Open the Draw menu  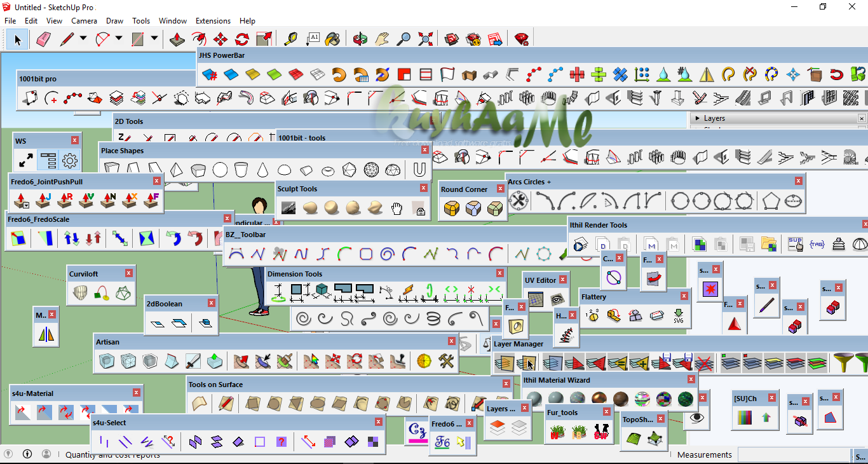pyautogui.click(x=115, y=21)
